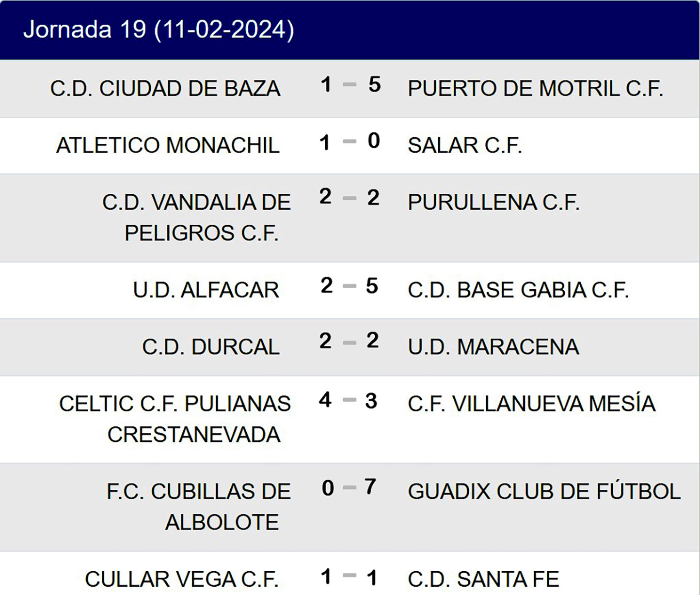Viewport: 700px width, 595px height.
Task: Select C.D. Base Gabia C.F. team
Action: click(518, 290)
